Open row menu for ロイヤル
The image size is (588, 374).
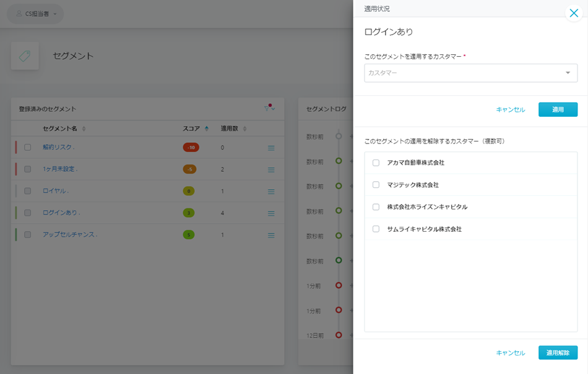click(x=271, y=191)
